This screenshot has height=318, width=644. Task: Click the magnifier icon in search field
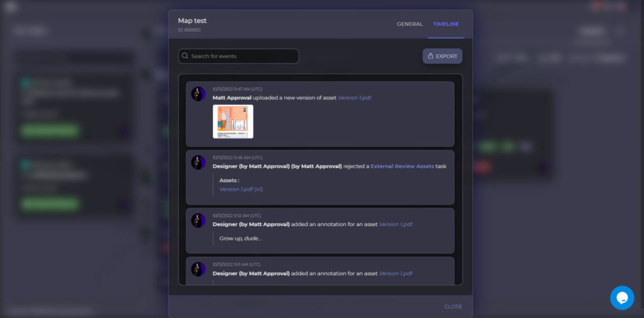[185, 56]
